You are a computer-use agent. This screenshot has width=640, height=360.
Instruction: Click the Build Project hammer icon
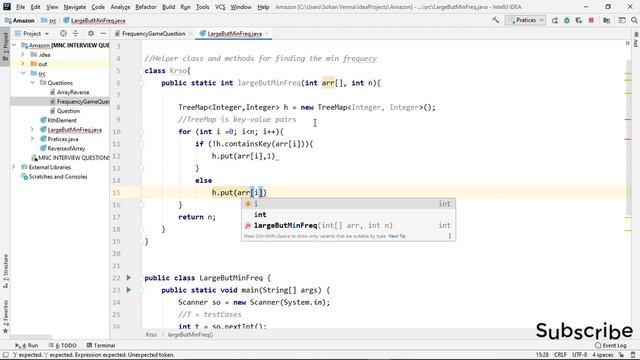pos(496,20)
